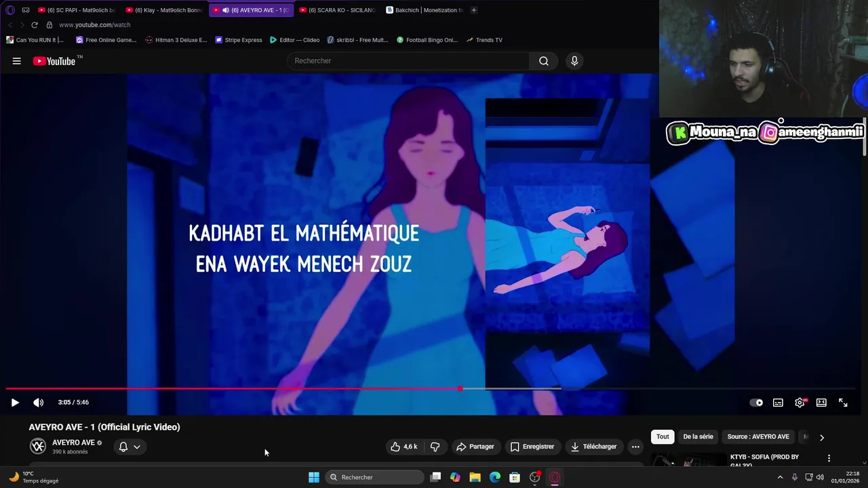Select the De la série chip
Image resolution: width=868 pixels, height=488 pixels.
698,437
